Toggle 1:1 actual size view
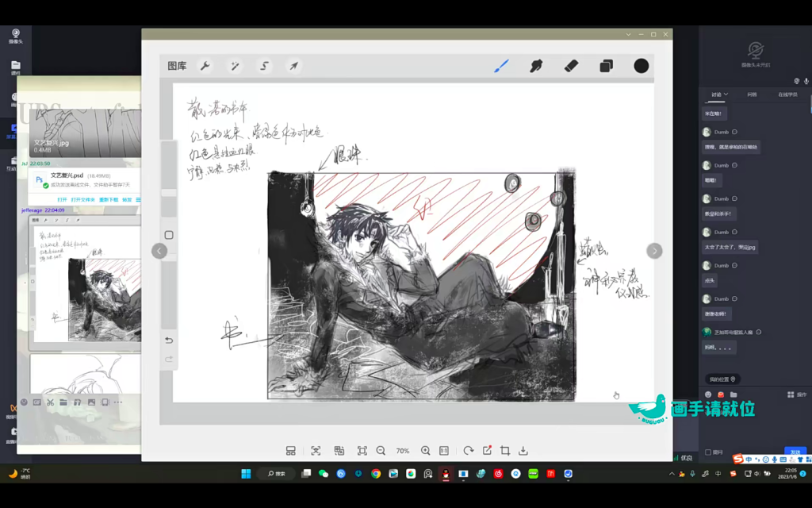 444,451
